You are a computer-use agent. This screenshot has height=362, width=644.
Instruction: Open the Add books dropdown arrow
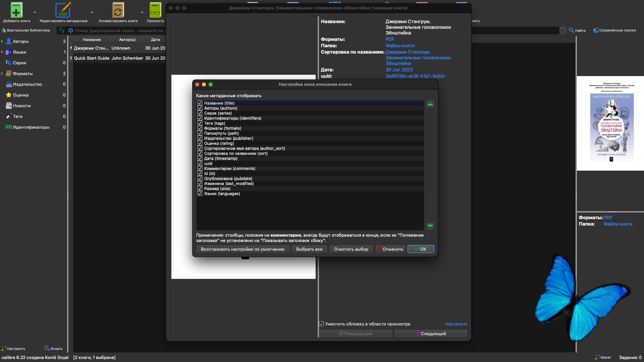[x=35, y=13]
